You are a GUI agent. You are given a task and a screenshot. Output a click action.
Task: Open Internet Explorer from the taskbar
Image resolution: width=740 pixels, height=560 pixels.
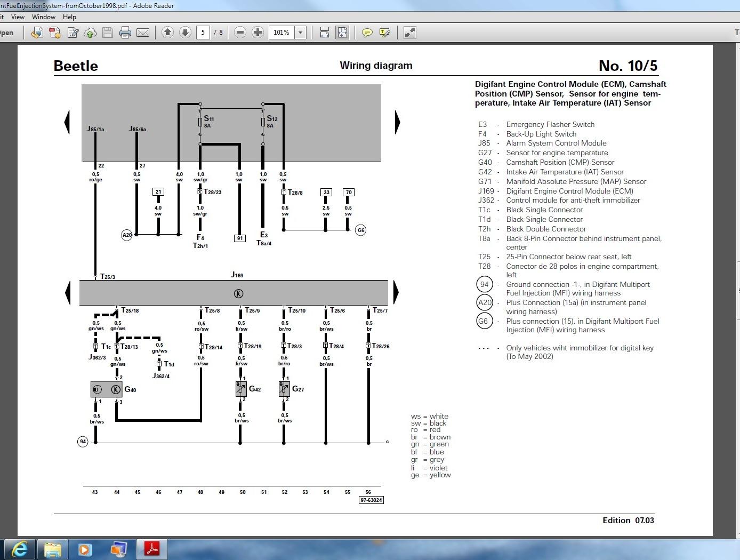click(x=20, y=549)
